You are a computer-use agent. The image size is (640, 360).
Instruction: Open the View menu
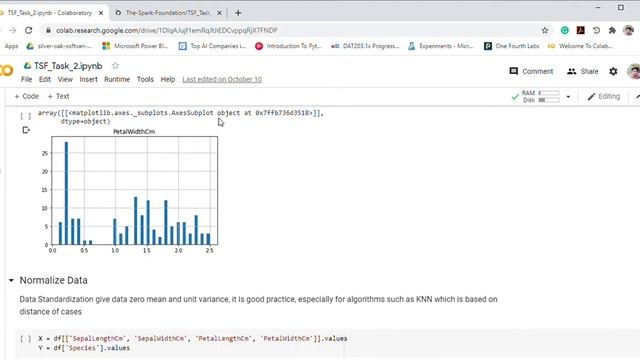coord(65,79)
